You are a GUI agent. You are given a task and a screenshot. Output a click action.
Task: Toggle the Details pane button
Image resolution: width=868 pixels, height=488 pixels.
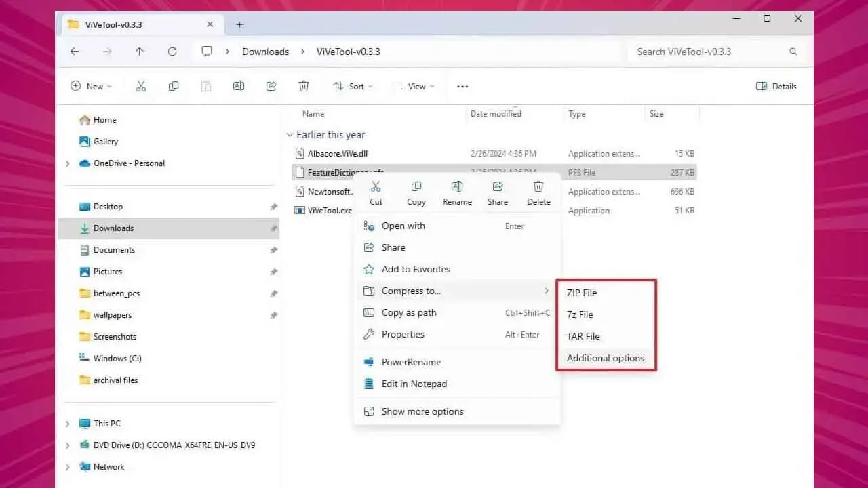point(776,86)
